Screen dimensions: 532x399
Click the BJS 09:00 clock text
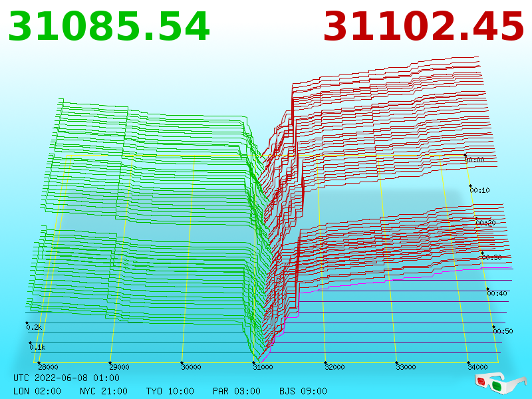click(303, 391)
